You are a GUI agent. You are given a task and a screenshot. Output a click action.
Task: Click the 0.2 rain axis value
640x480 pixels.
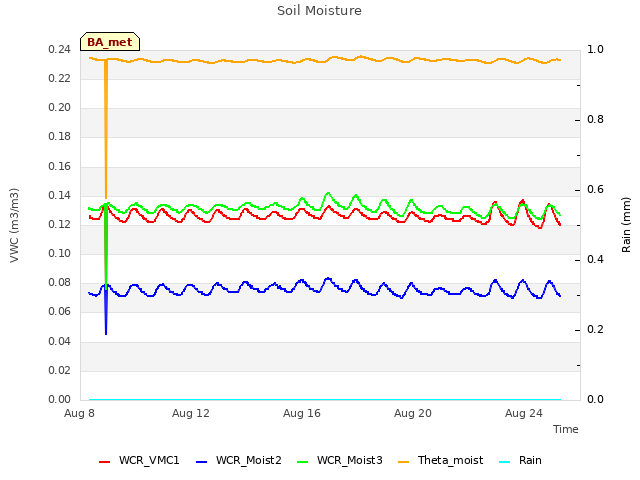point(595,329)
